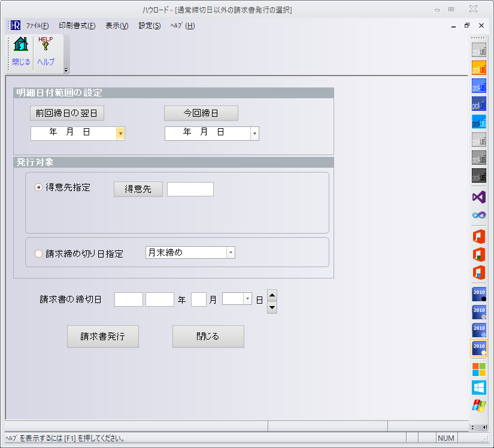The height and width of the screenshot is (448, 494).
Task: Click the highlighted 2010 theme icon
Action: (x=478, y=348)
